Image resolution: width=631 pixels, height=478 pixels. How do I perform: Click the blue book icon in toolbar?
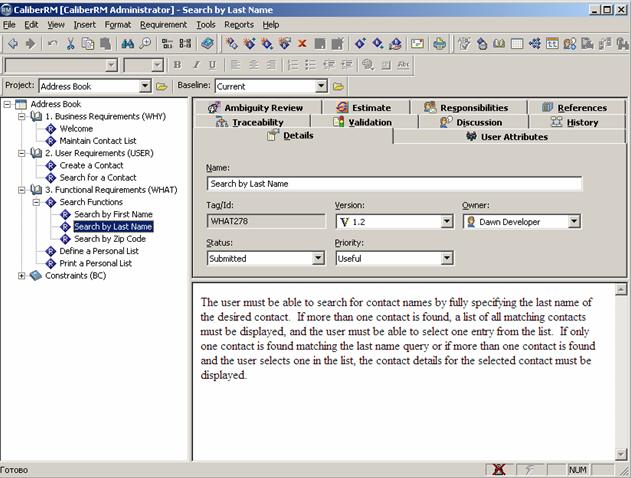click(208, 43)
